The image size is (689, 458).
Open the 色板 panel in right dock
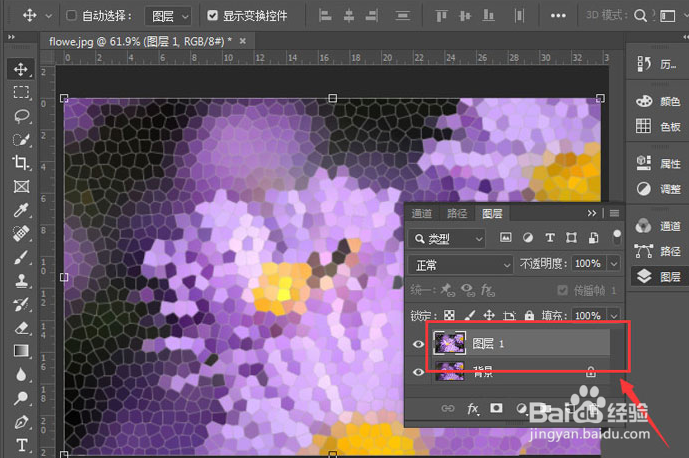point(658,127)
